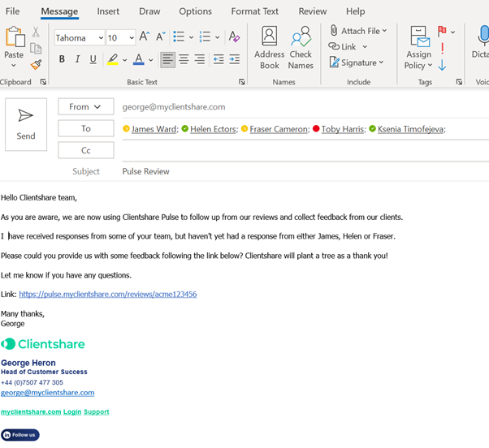This screenshot has height=448, width=489.
Task: Align text to the left
Action: [168, 59]
